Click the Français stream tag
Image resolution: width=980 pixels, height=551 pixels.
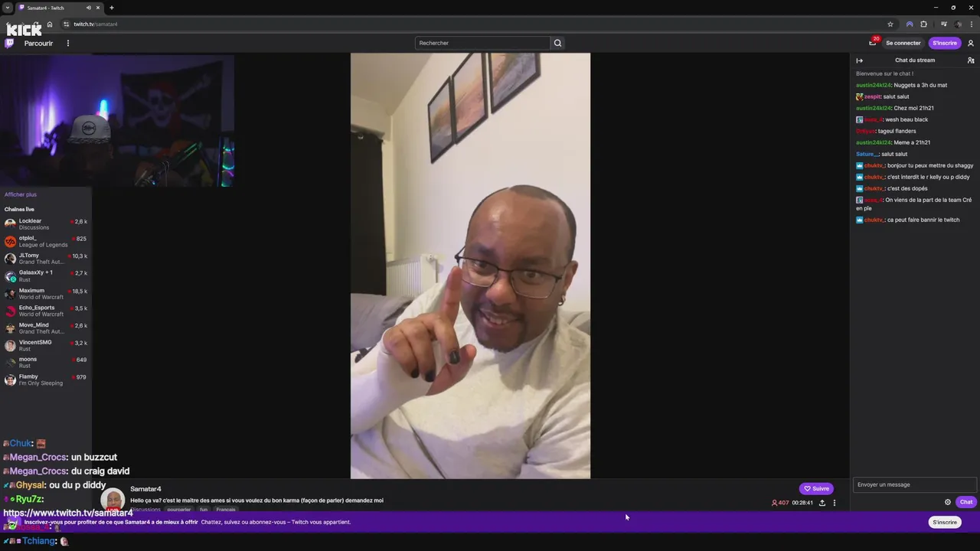(x=226, y=510)
